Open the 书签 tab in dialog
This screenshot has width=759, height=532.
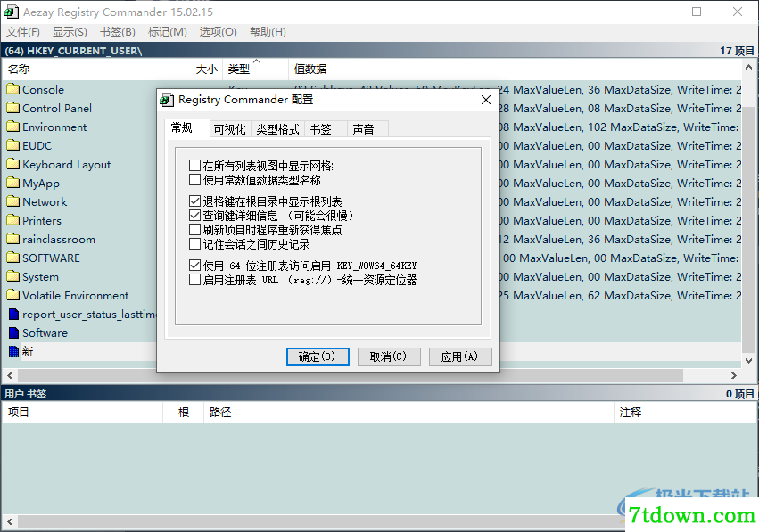(x=326, y=129)
